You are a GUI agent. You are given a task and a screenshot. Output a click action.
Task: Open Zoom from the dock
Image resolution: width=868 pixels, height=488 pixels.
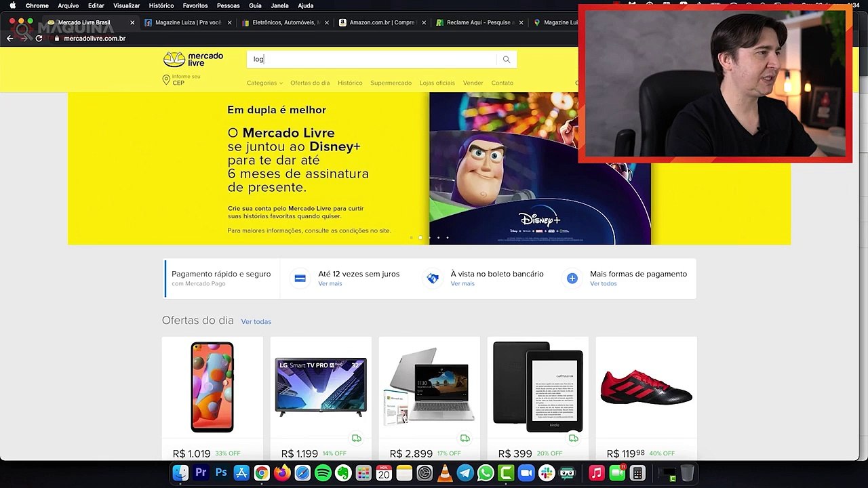coord(526,473)
